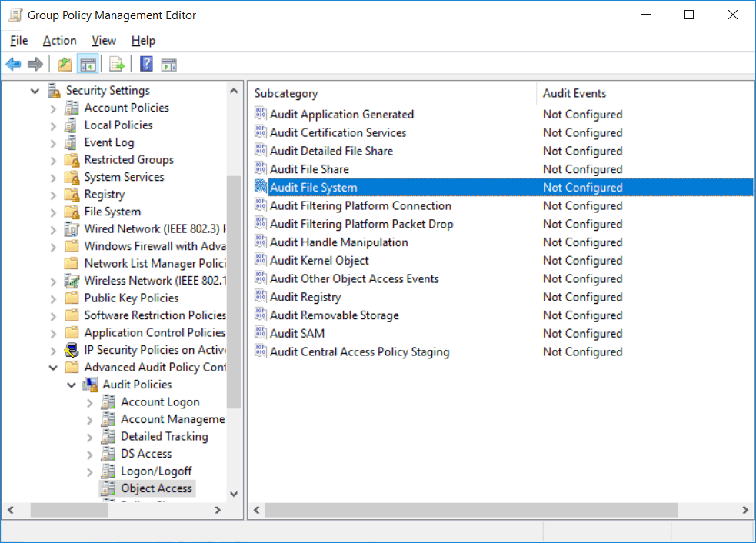The width and height of the screenshot is (756, 543).
Task: Collapse the Audit Policies node
Action: click(71, 384)
